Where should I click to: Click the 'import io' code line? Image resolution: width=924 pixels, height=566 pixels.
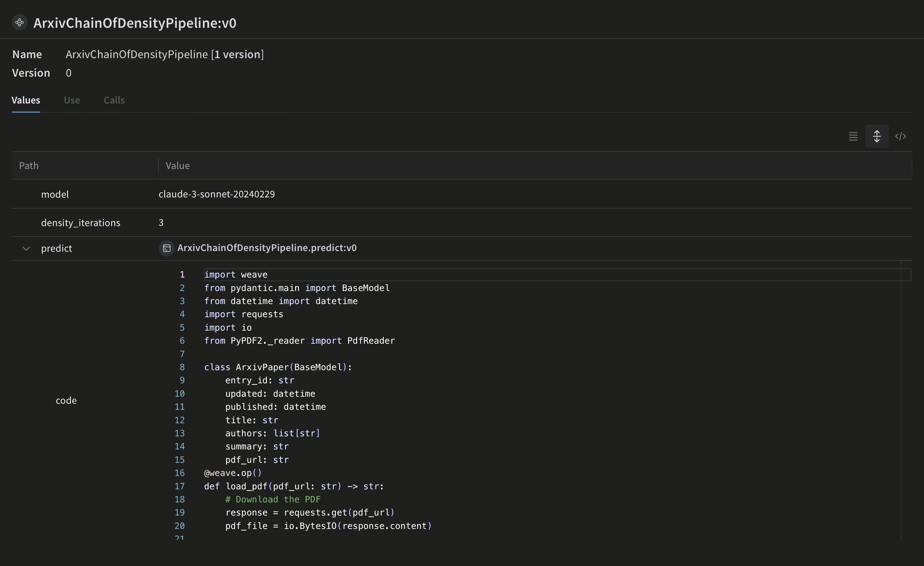click(228, 327)
